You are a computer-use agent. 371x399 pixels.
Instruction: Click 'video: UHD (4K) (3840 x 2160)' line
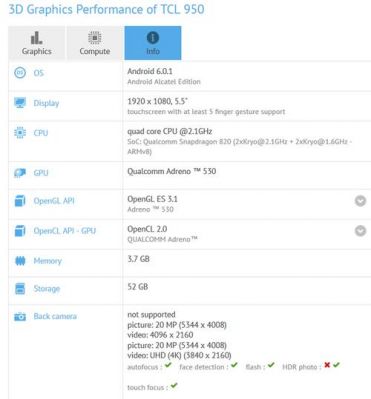click(179, 355)
